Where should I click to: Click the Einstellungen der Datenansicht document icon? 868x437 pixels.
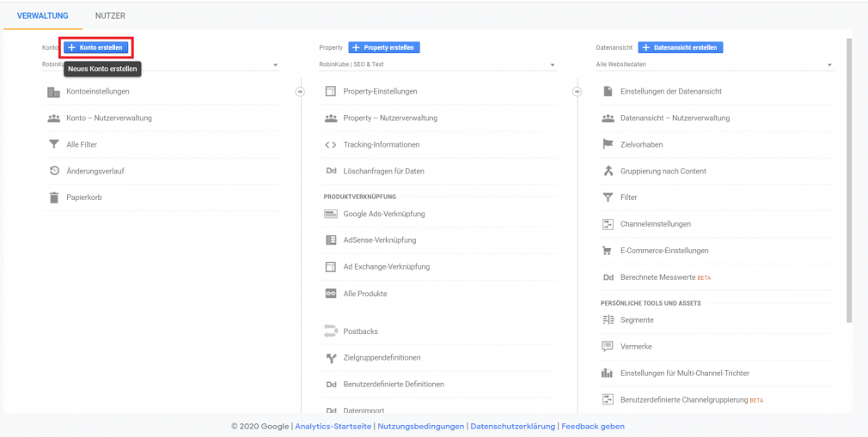click(x=608, y=92)
